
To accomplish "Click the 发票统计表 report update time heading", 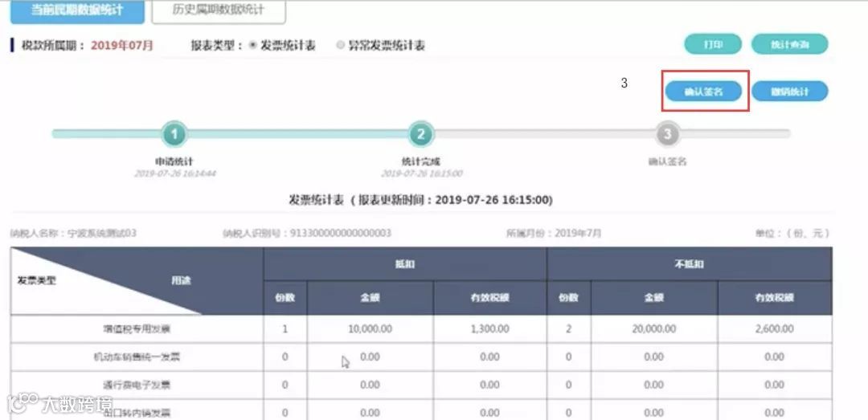I will pyautogui.click(x=420, y=200).
